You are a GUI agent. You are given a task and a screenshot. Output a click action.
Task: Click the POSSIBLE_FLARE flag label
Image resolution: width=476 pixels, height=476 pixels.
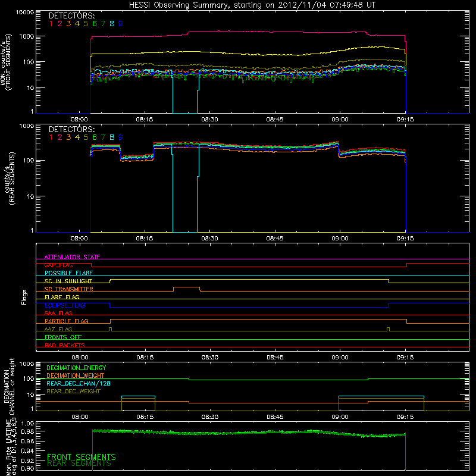click(x=68, y=273)
